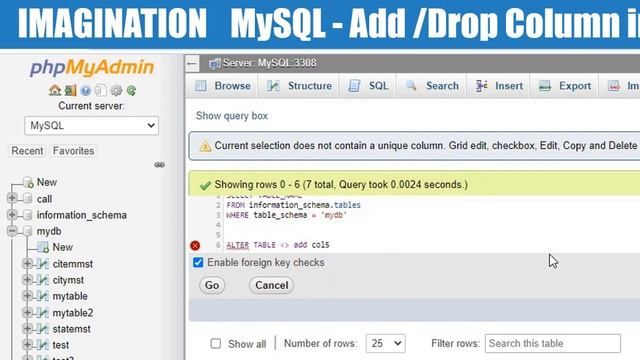
Task: Go to the Insert tab
Action: (x=499, y=86)
